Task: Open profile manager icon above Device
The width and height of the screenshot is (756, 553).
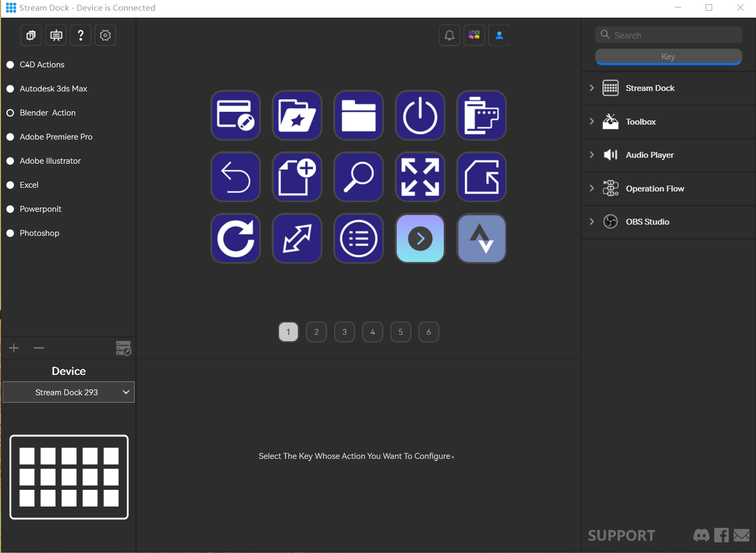Action: tap(124, 348)
